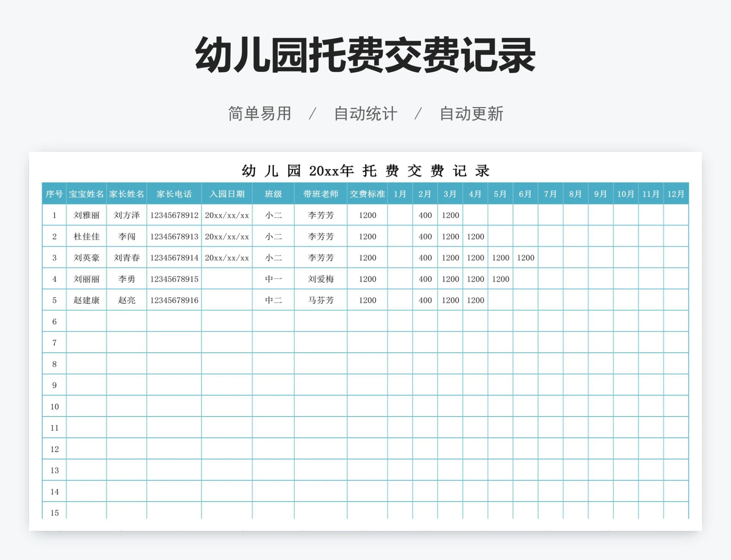Select 6月 payment 1200 in row 3
The image size is (731, 560).
point(525,258)
